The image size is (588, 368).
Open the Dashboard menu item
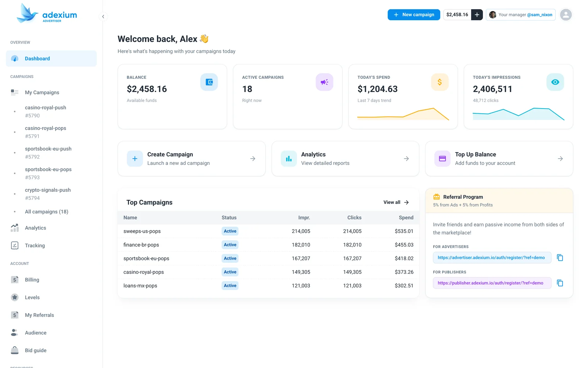coord(51,59)
